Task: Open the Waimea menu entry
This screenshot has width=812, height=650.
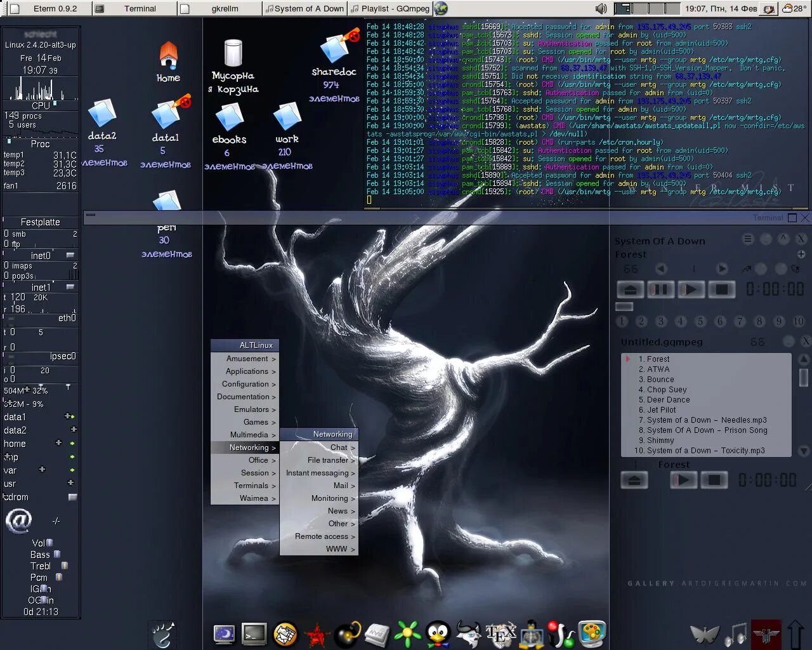Action: (x=245, y=498)
